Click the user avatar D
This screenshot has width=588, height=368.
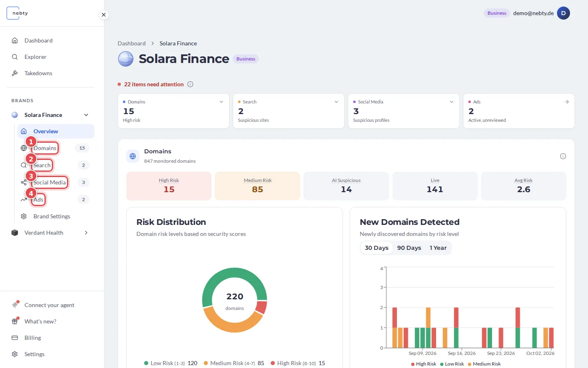pos(563,13)
